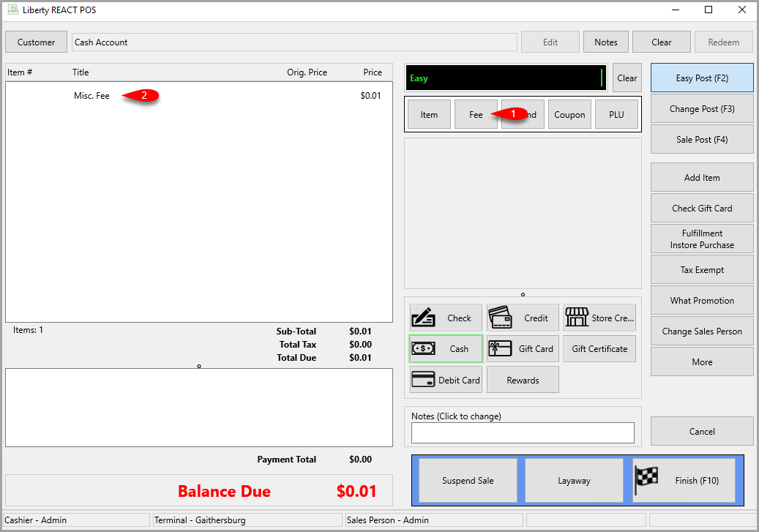Click the Add Item button
The width and height of the screenshot is (759, 532).
point(702,178)
